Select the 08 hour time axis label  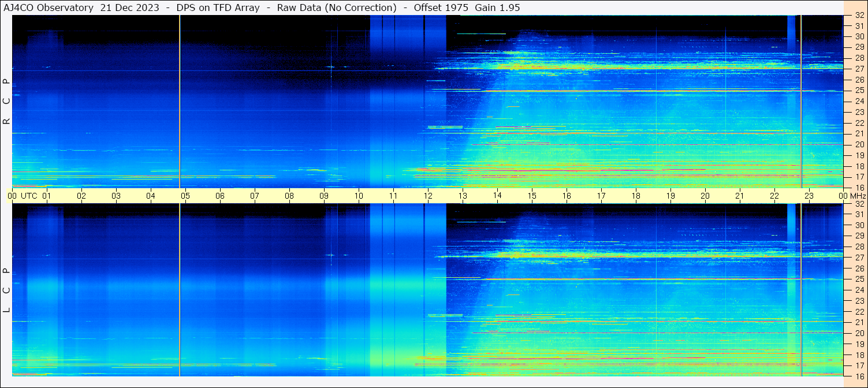(289, 196)
